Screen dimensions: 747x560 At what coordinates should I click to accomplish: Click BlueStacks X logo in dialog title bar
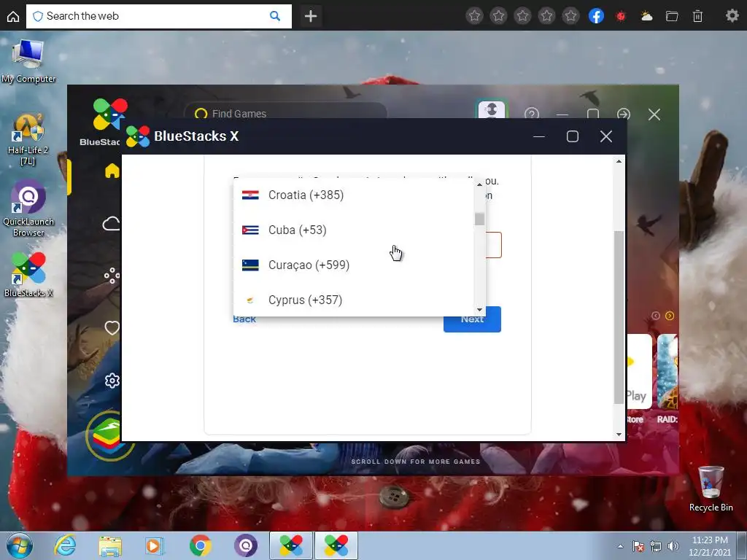pos(138,136)
